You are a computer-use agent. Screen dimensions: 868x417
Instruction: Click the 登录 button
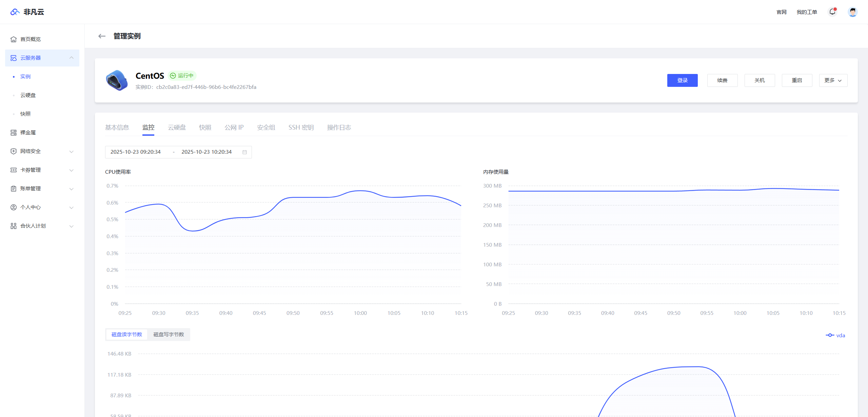(x=682, y=80)
